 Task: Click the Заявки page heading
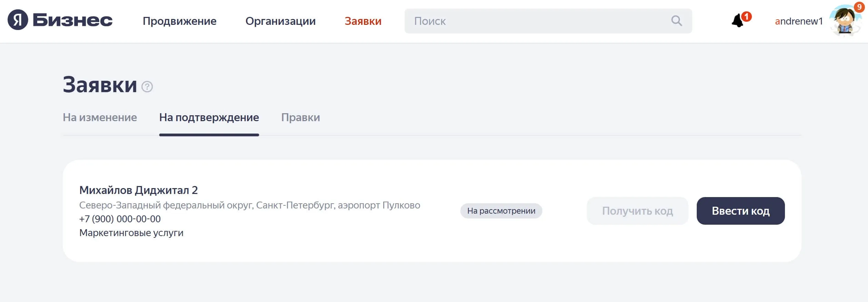(x=100, y=85)
